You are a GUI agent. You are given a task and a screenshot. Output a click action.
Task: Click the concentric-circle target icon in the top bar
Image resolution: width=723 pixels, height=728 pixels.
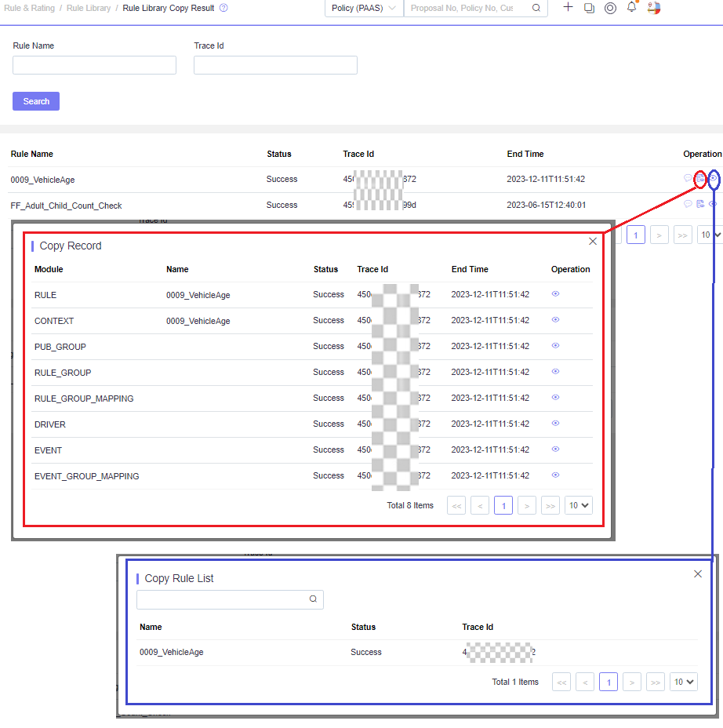(610, 8)
